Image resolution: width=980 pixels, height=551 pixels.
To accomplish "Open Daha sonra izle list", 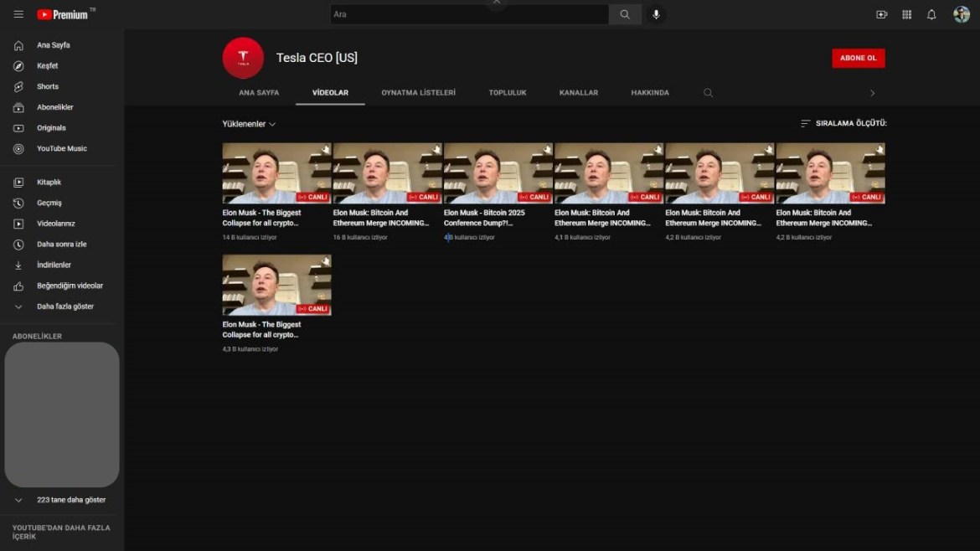I will coord(62,244).
